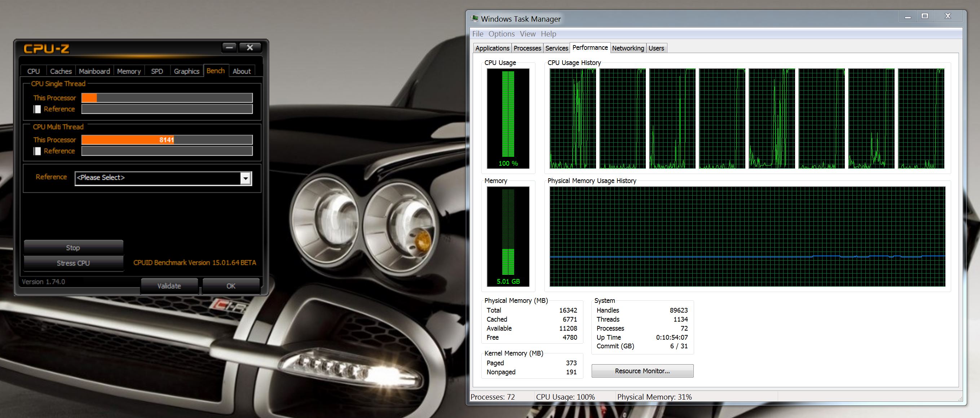
Task: Click the Total physical memory value 16342
Action: (568, 310)
